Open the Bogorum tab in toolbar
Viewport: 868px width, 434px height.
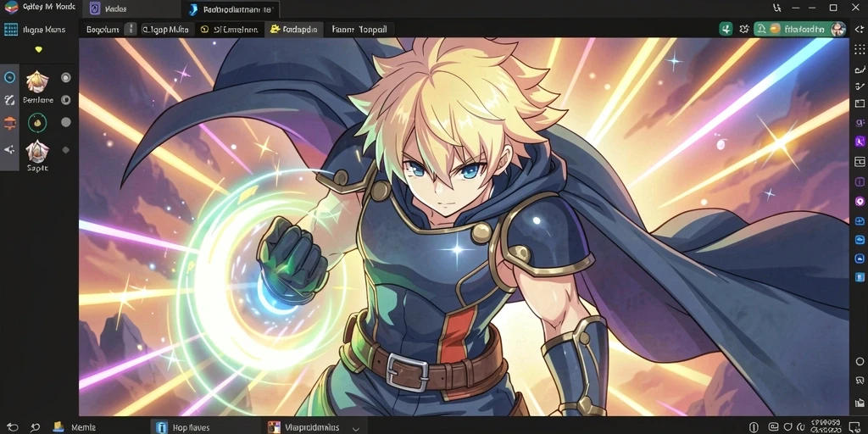click(103, 30)
